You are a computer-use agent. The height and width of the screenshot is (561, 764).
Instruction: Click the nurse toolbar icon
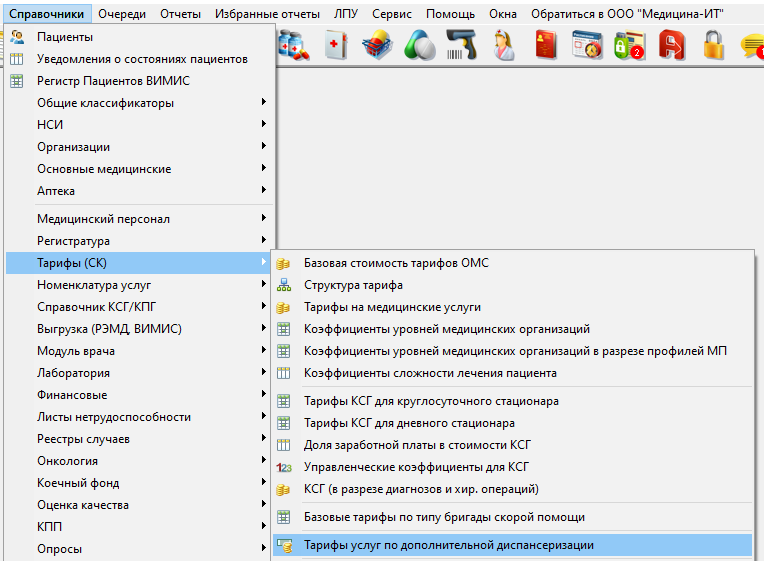point(504,45)
